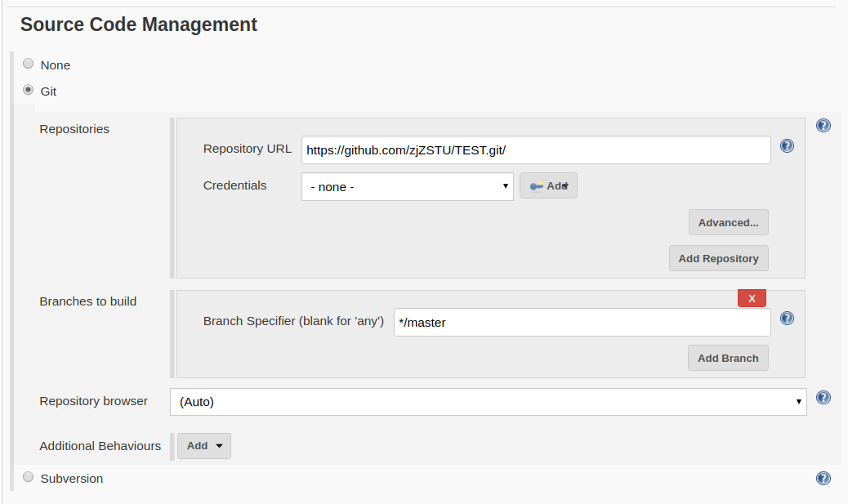The height and width of the screenshot is (504, 848).
Task: Choose the Git radio button
Action: (29, 90)
